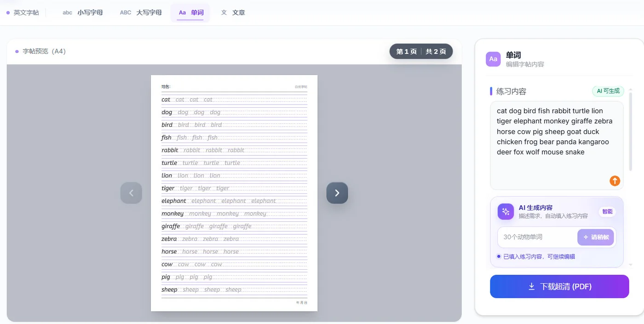Click the orange upload arrow icon
Screen dimensions: 644x324
(615, 181)
